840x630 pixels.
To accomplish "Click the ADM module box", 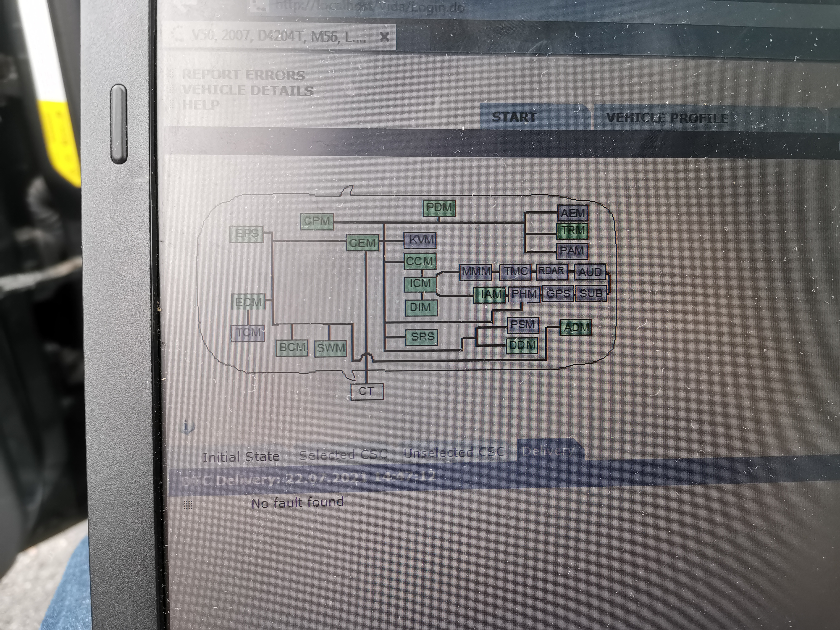I will (x=576, y=327).
